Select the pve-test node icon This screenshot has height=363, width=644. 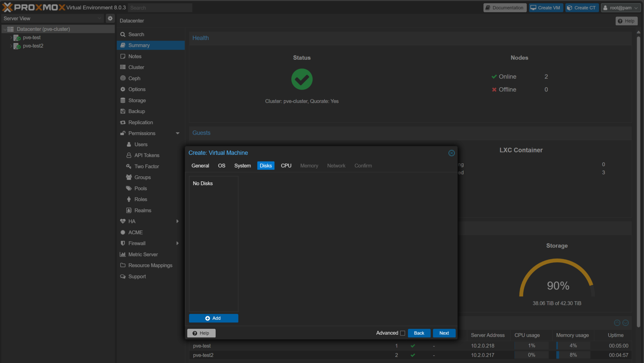pos(17,38)
